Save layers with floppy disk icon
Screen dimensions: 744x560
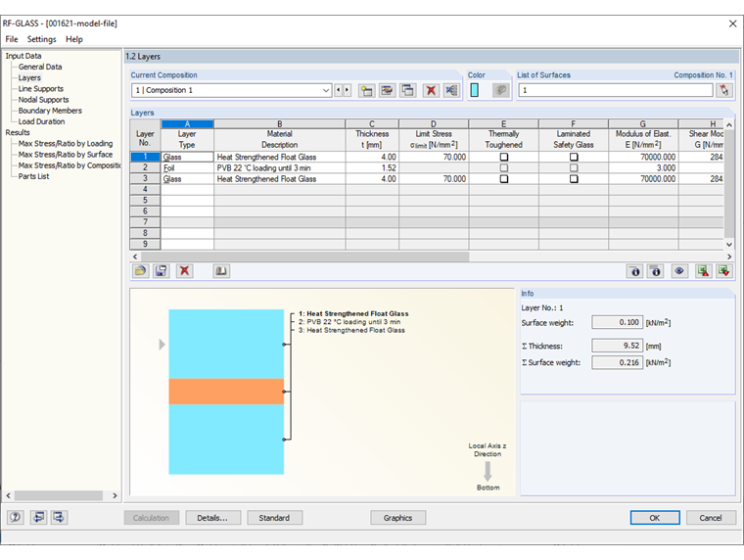(x=162, y=271)
